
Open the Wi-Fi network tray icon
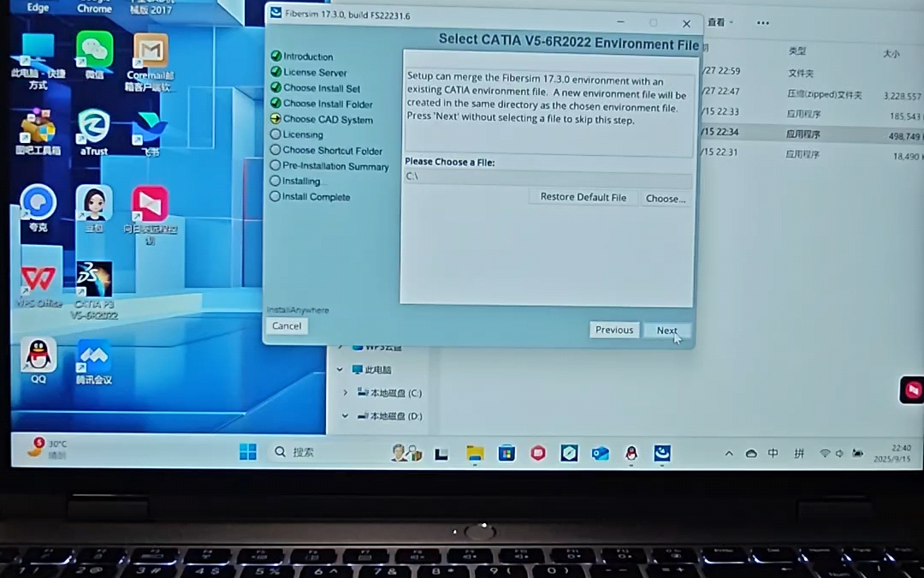point(825,454)
